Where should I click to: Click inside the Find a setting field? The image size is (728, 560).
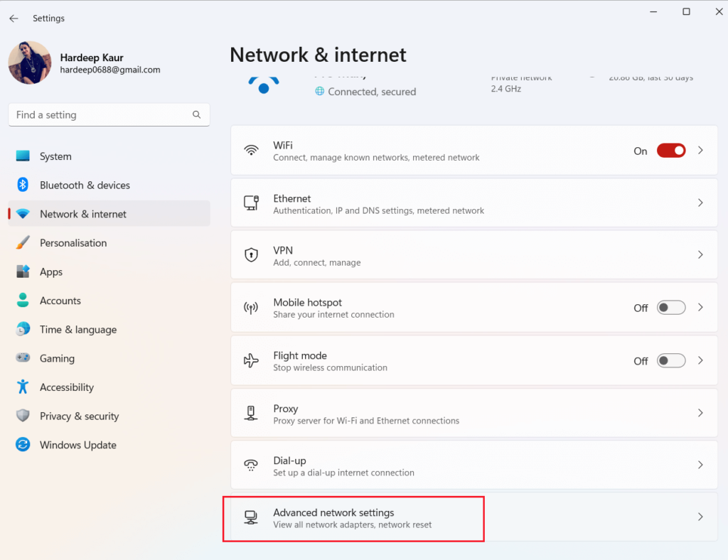(x=100, y=114)
